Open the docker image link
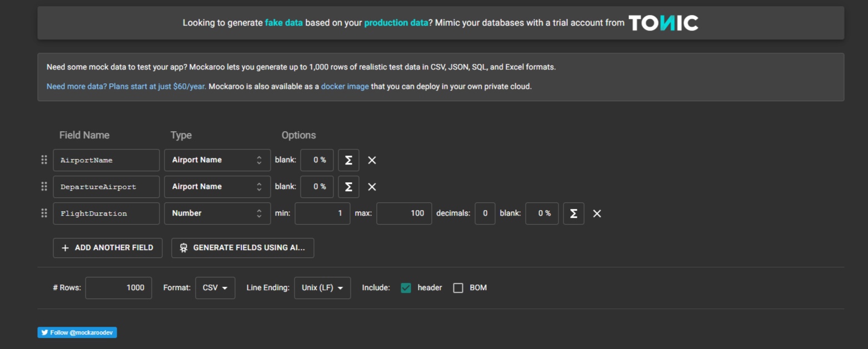 [x=345, y=87]
